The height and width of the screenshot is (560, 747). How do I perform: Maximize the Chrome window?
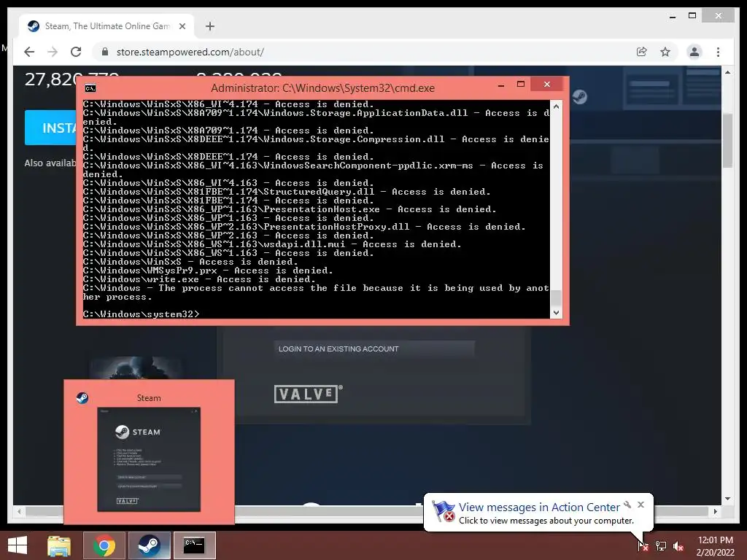click(692, 16)
